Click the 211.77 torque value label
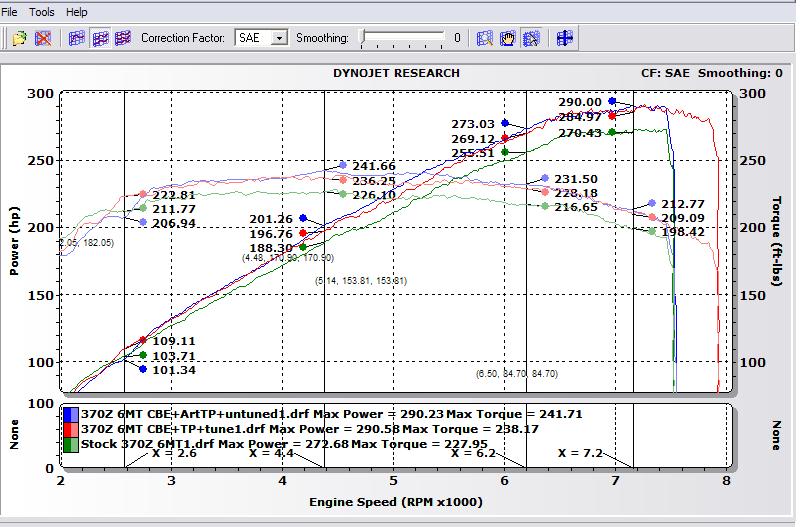Viewport: 800px width, 527px height. click(174, 209)
